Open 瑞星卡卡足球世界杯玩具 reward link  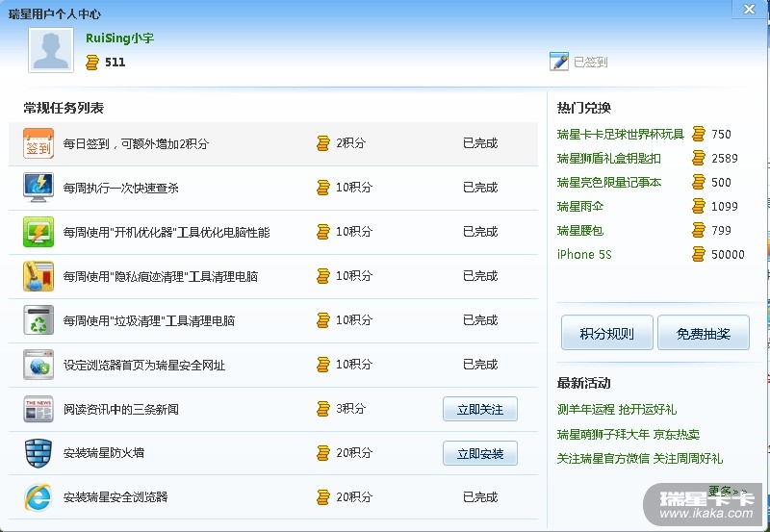[x=621, y=134]
